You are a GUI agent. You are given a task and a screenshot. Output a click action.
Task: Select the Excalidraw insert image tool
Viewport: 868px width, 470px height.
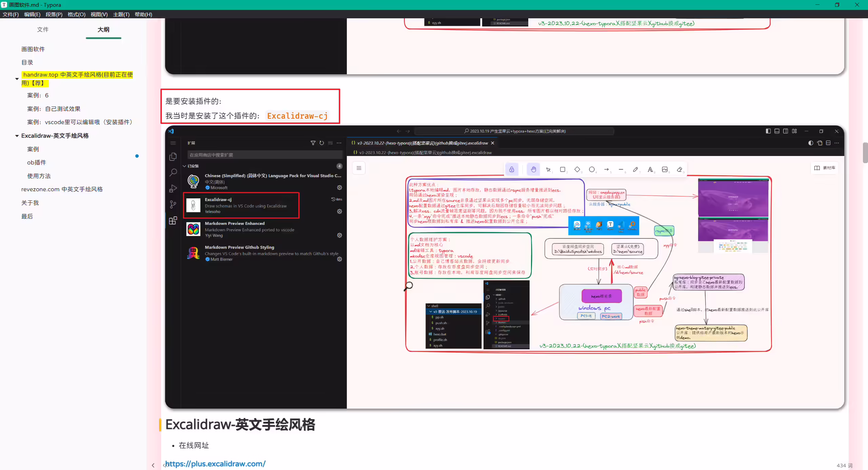pyautogui.click(x=665, y=169)
